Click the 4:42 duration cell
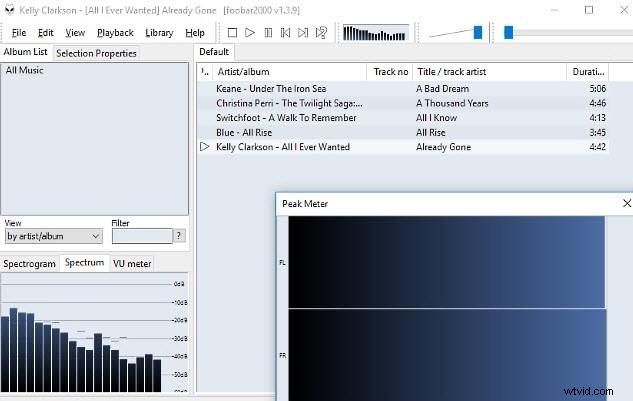633x401 pixels. coord(597,147)
